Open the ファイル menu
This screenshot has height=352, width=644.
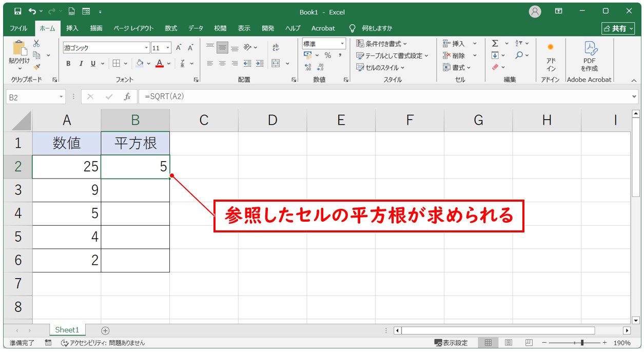pos(18,28)
